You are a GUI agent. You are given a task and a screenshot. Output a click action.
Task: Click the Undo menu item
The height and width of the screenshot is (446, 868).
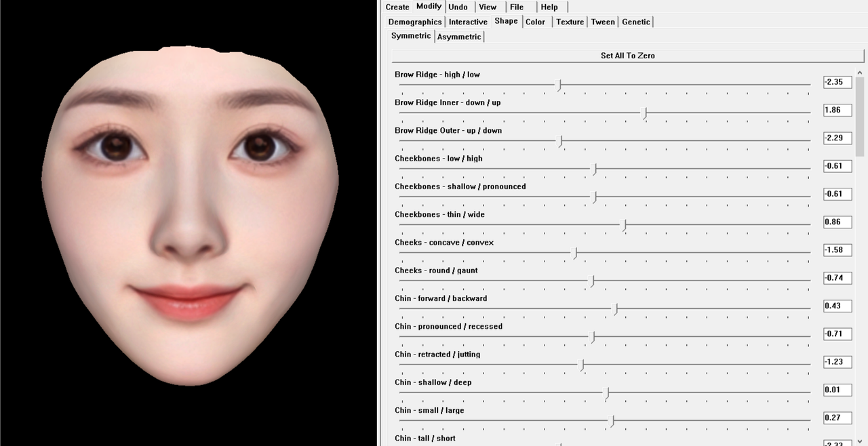click(x=458, y=7)
